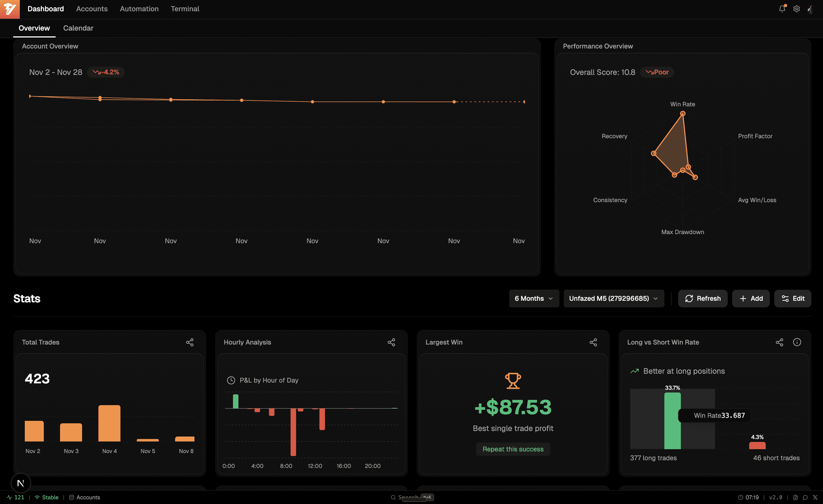This screenshot has width=823, height=504.
Task: Click the Refresh stats button
Action: coord(702,298)
